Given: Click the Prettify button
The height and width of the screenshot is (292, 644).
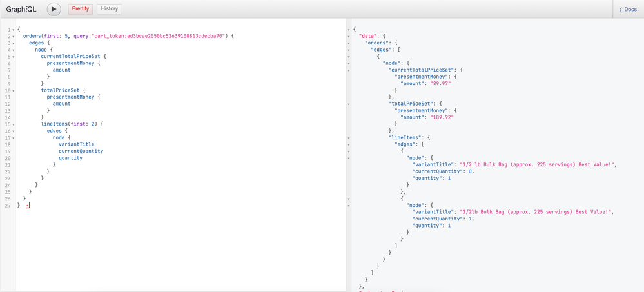Looking at the screenshot, I should tap(81, 9).
